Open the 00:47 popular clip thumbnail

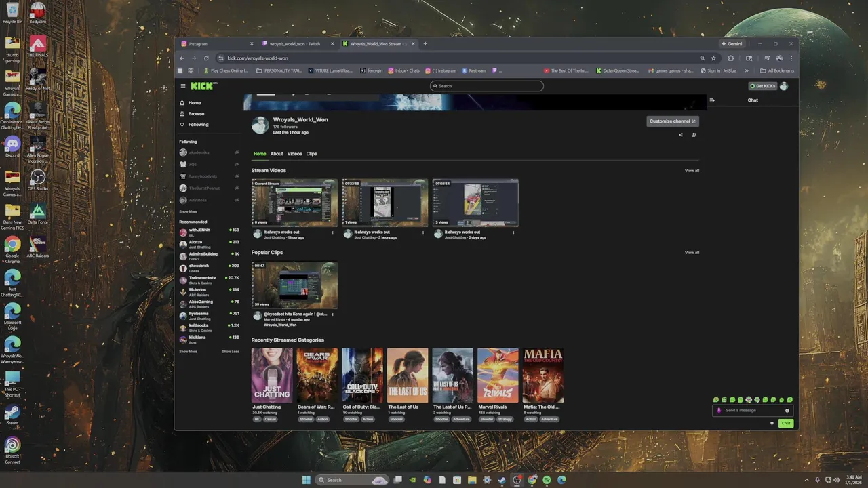[294, 285]
